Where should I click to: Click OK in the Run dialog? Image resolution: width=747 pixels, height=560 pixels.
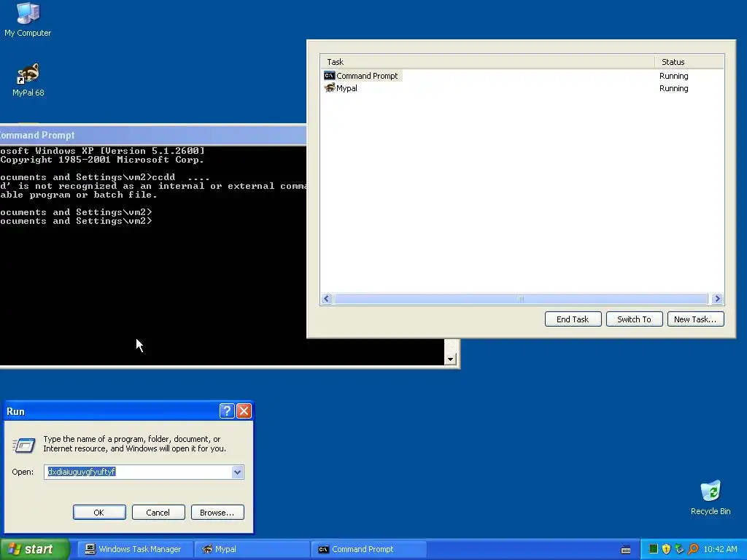99,513
